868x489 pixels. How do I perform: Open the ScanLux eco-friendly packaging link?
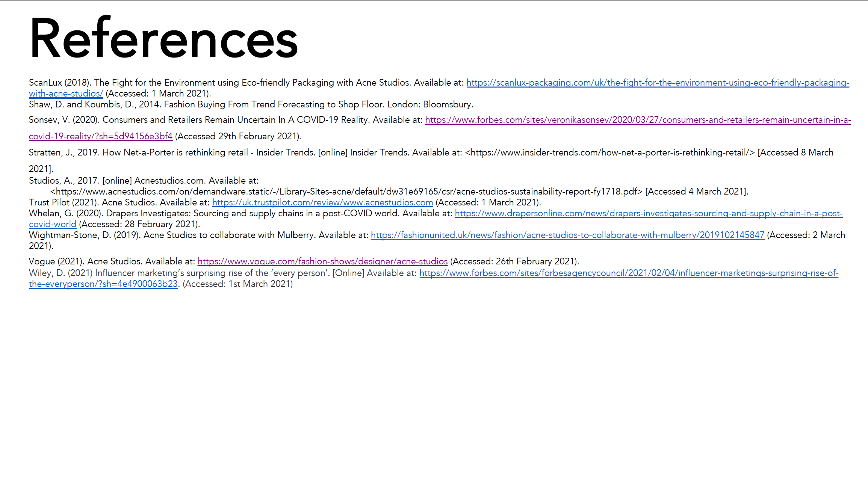658,83
